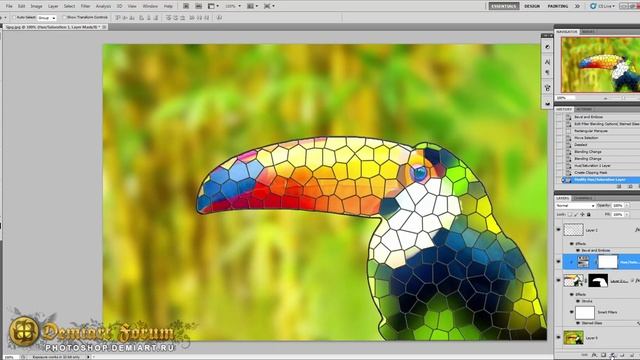Screen dimensions: 640x360
Task: Open the blend mode Normal dropdown
Action: 575,206
